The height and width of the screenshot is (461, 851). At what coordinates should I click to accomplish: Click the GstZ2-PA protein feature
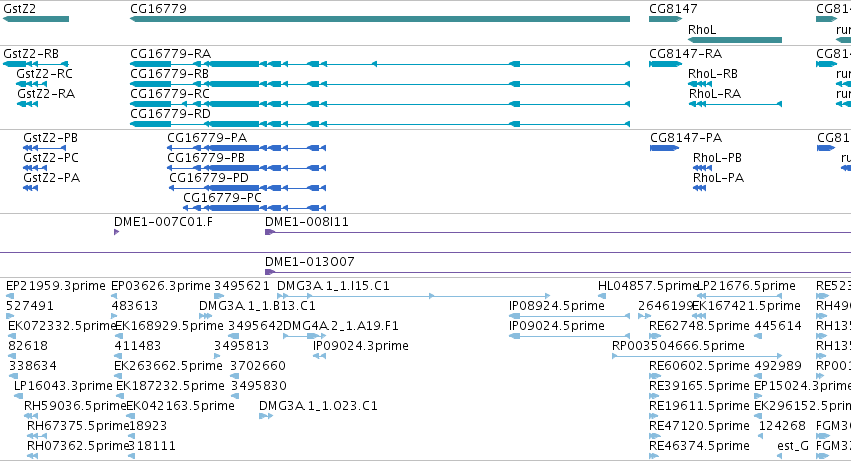(x=30, y=188)
